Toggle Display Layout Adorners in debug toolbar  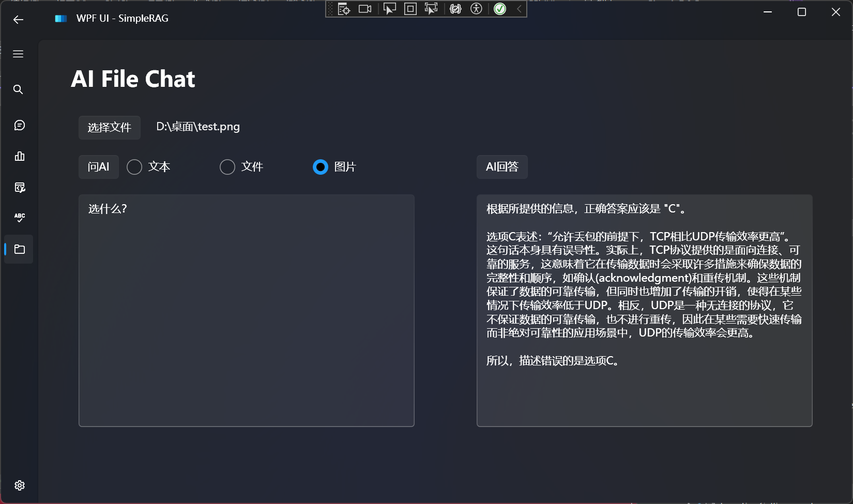[x=410, y=9]
